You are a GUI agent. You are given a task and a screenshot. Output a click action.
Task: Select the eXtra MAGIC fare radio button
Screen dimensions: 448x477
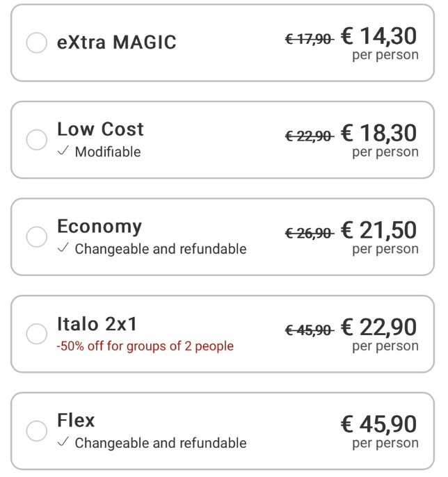(x=36, y=42)
